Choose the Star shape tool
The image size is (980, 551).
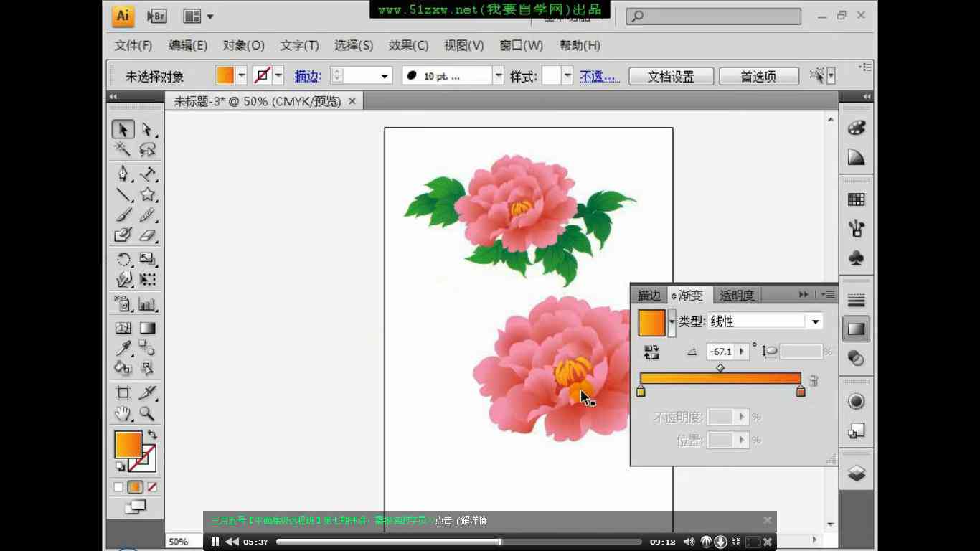pyautogui.click(x=147, y=194)
